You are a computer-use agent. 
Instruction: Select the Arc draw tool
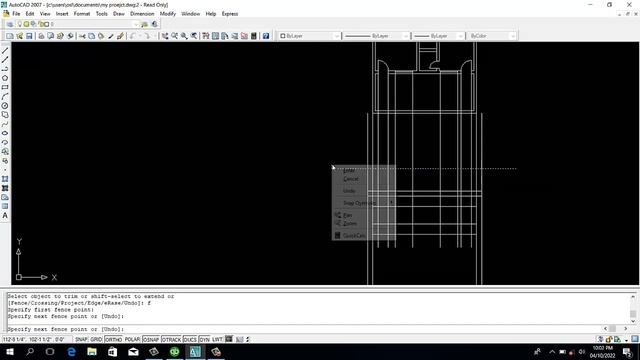pos(5,97)
